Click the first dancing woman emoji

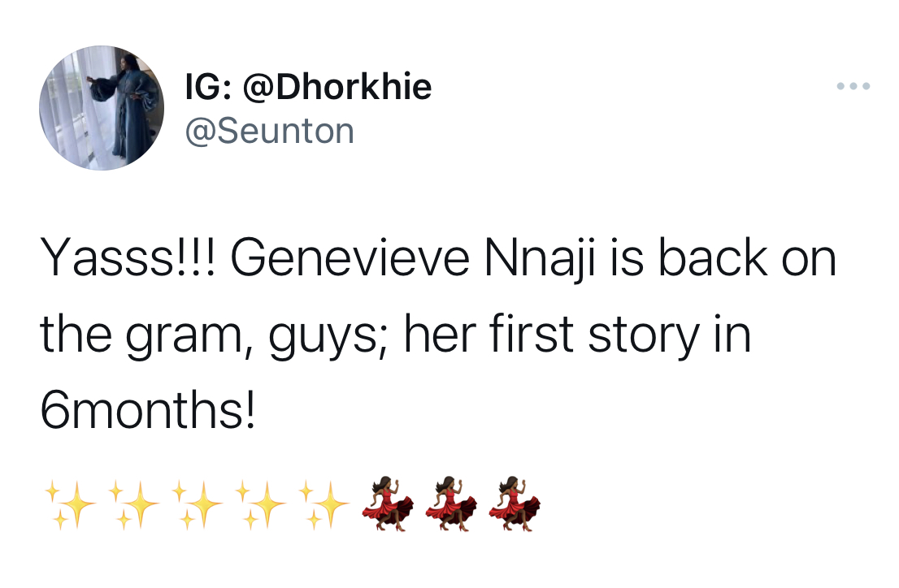pyautogui.click(x=389, y=504)
